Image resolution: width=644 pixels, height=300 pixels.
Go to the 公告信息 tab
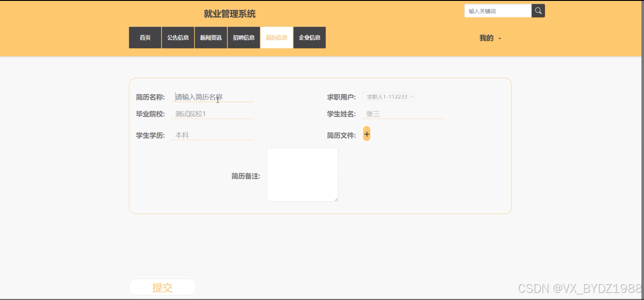point(178,38)
